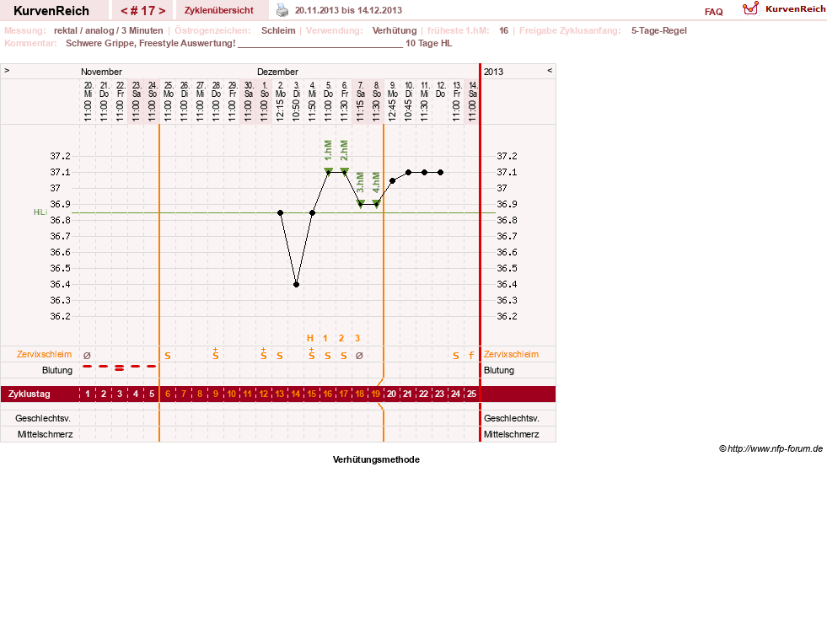Screen dimensions: 827x644
Task: Click the KurvenReich title heading
Action: [51, 11]
